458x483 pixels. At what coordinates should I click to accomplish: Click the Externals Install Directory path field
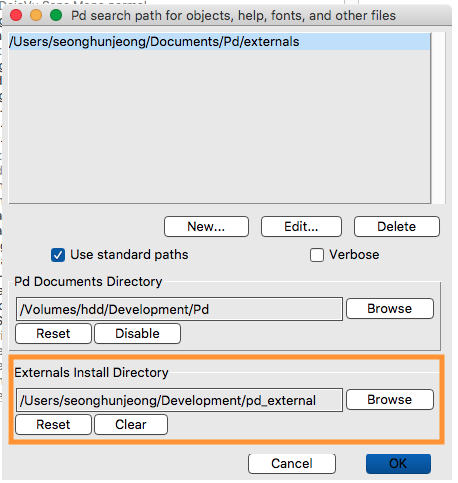tap(179, 400)
